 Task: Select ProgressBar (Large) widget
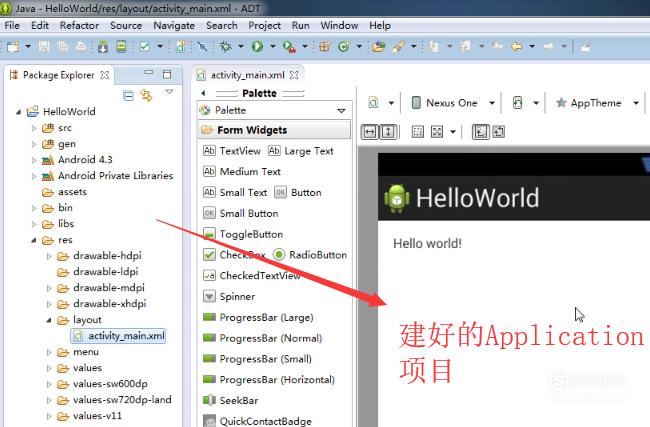[x=258, y=318]
